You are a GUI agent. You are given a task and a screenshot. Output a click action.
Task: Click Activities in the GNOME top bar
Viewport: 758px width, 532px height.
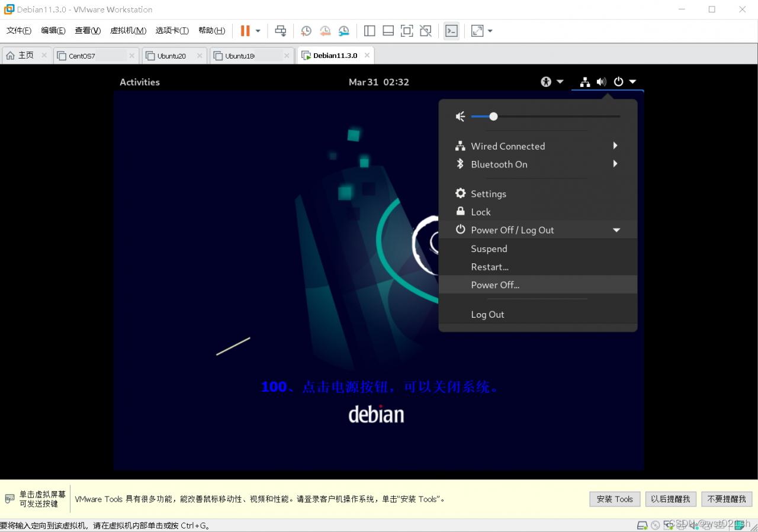140,82
